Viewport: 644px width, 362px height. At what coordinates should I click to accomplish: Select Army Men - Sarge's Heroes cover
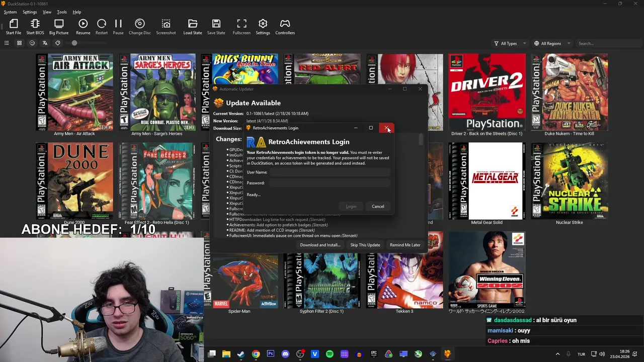tap(157, 92)
